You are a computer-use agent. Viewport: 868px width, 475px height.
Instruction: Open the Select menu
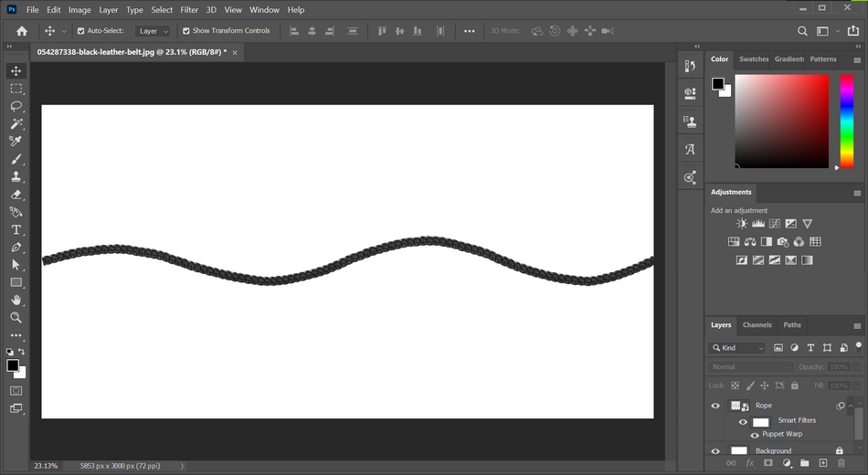point(162,9)
